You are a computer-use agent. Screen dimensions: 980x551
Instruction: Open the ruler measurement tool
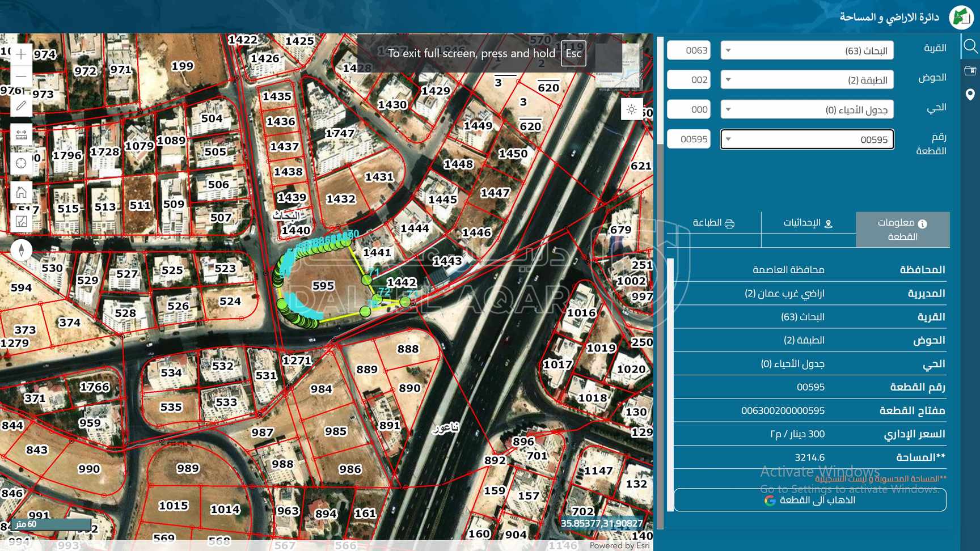(21, 135)
